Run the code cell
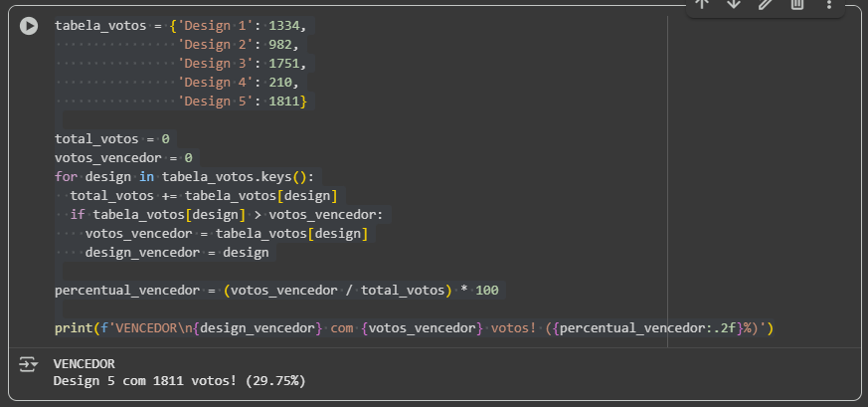Screen dimensions: 868x407 click(x=30, y=26)
